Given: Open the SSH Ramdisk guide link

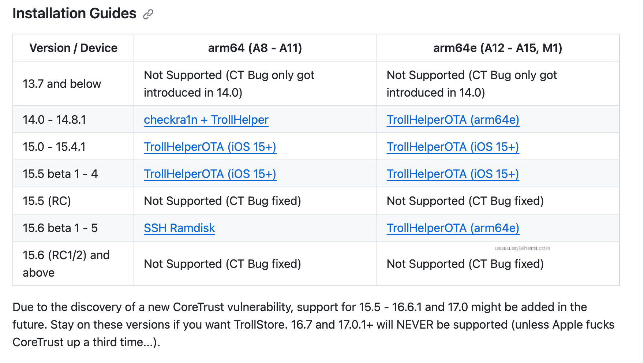Looking at the screenshot, I should [x=179, y=228].
